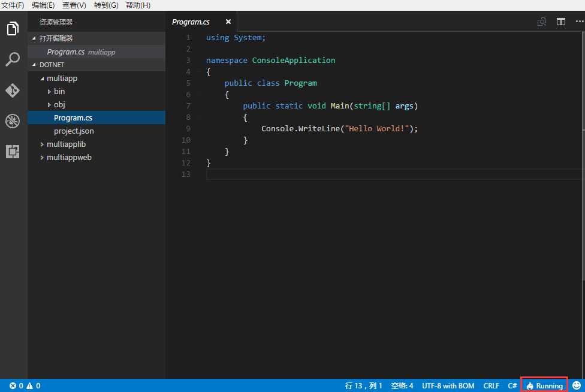The width and height of the screenshot is (585, 392).
Task: Change indentation via 空格: 4
Action: (x=402, y=385)
